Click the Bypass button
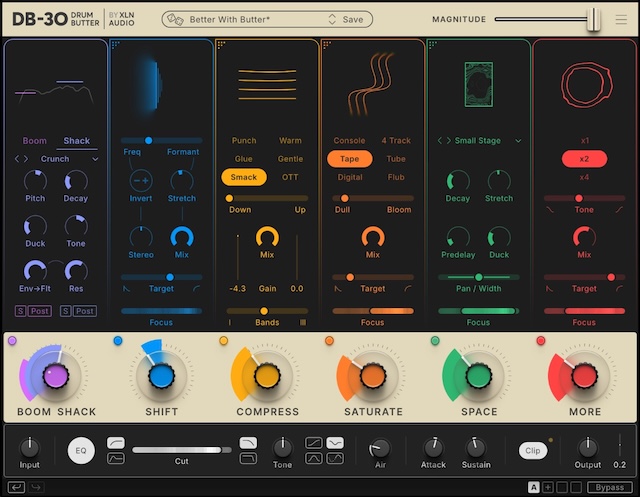Screen dimensions: 640x497 pos(608,487)
